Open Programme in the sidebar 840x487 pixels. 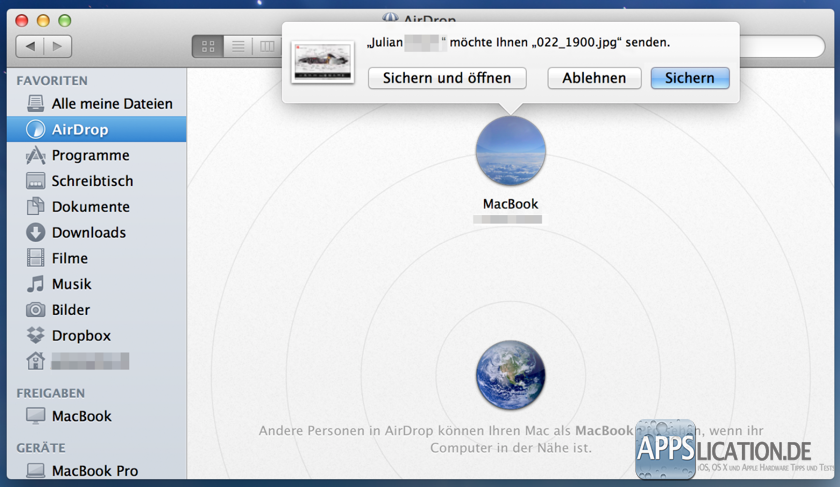click(96, 155)
